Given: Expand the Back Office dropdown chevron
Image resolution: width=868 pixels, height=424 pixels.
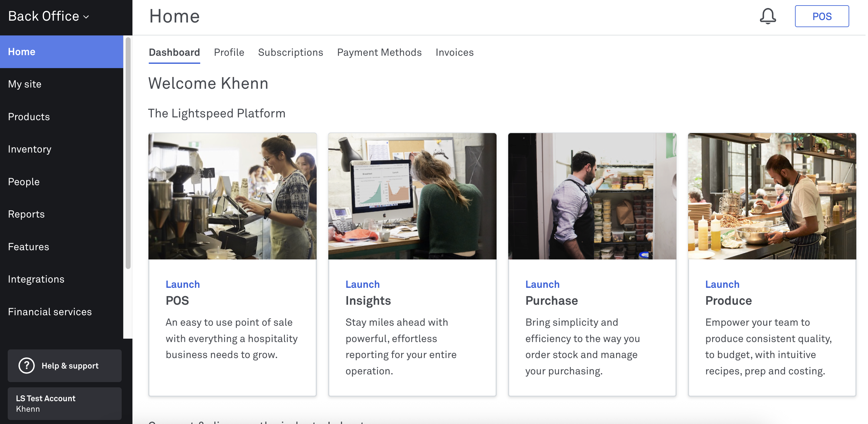Looking at the screenshot, I should coord(86,17).
